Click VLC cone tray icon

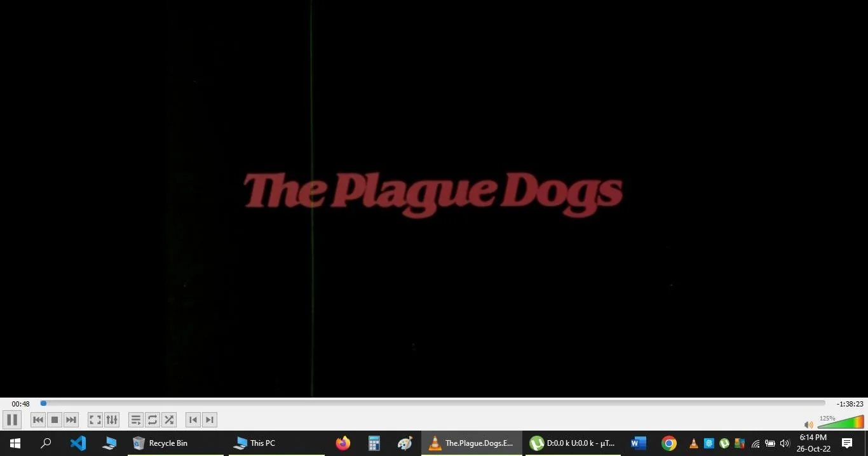coord(694,443)
